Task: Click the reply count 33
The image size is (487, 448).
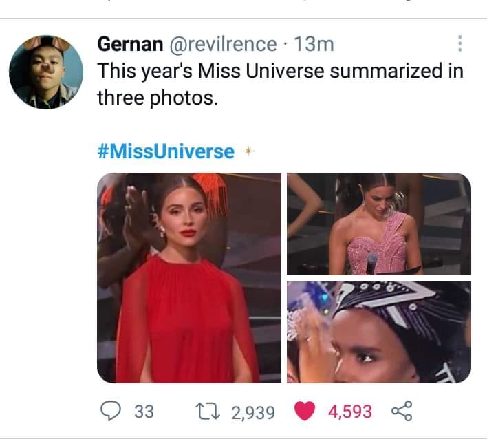Action: pos(144,412)
